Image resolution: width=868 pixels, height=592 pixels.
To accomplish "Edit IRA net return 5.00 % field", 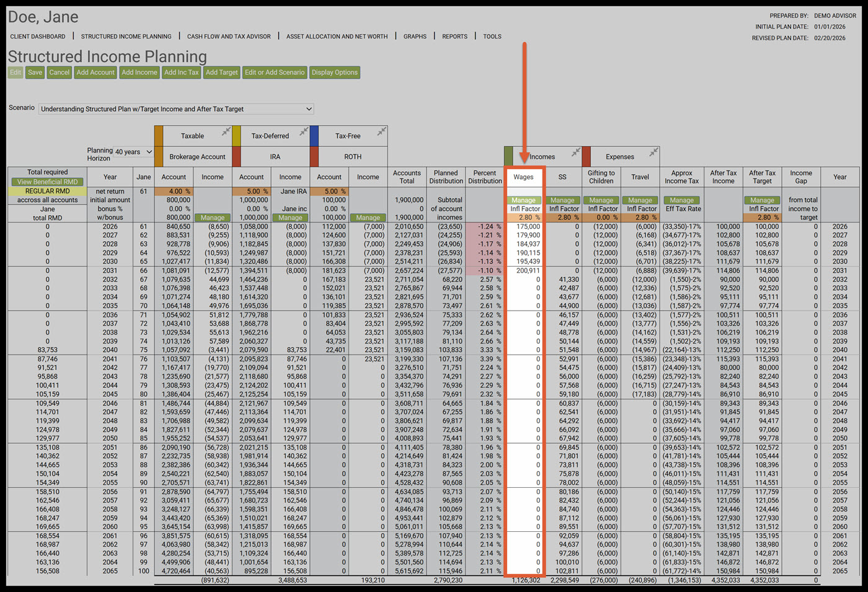I will pyautogui.click(x=252, y=192).
